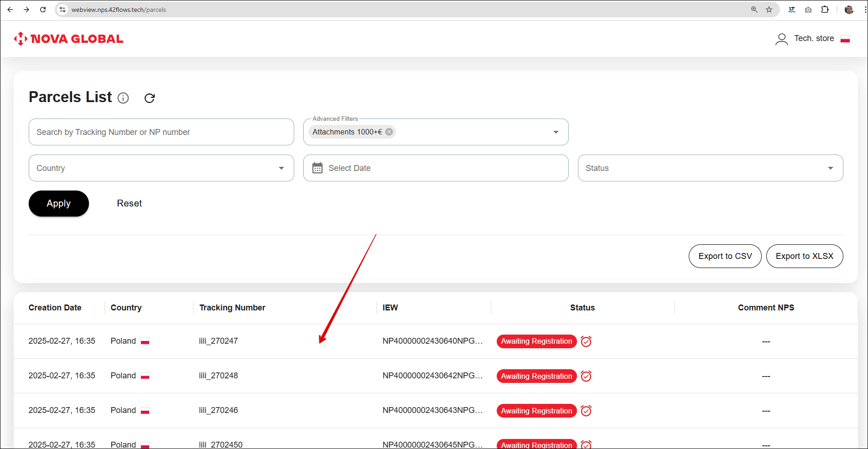Open the Status filter dropdown
The image size is (868, 449).
[x=830, y=168]
